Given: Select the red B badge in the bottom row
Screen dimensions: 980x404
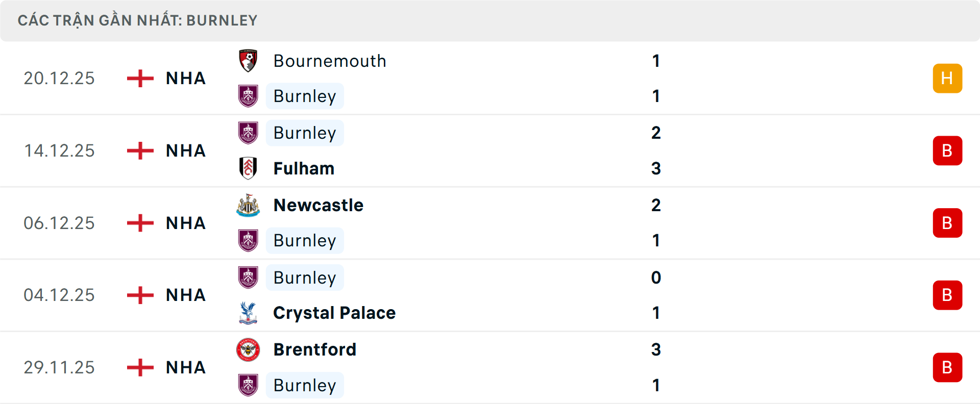Looking at the screenshot, I should 947,367.
